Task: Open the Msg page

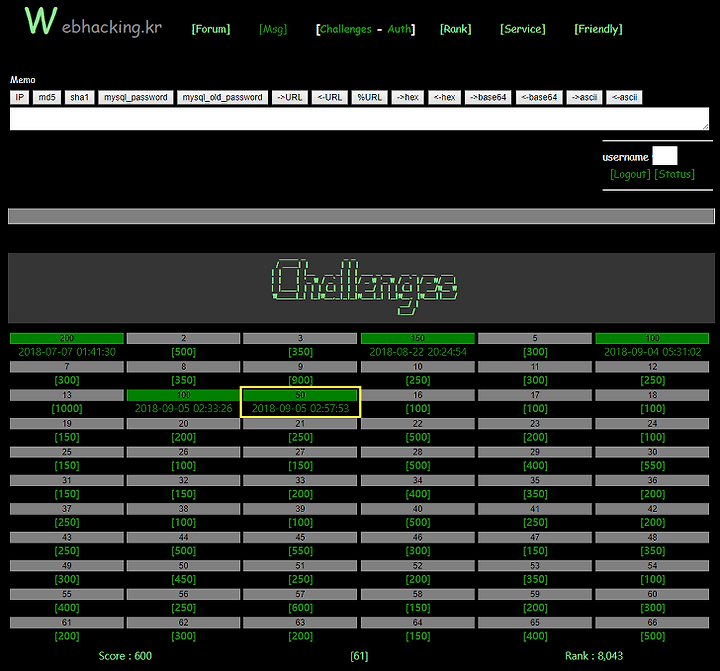Action: (273, 29)
